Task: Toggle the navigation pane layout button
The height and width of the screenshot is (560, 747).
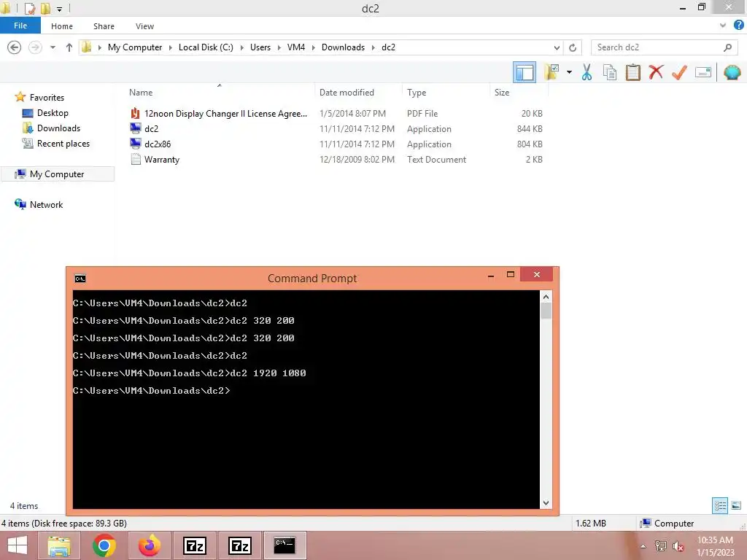Action: [x=524, y=72]
